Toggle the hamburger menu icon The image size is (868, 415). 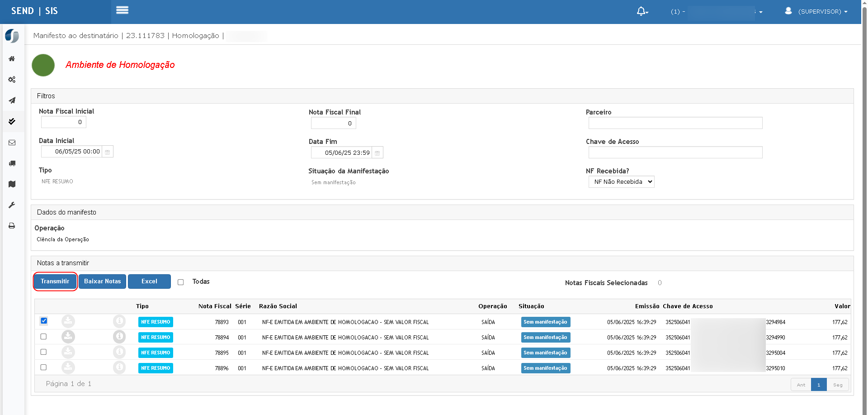(122, 10)
